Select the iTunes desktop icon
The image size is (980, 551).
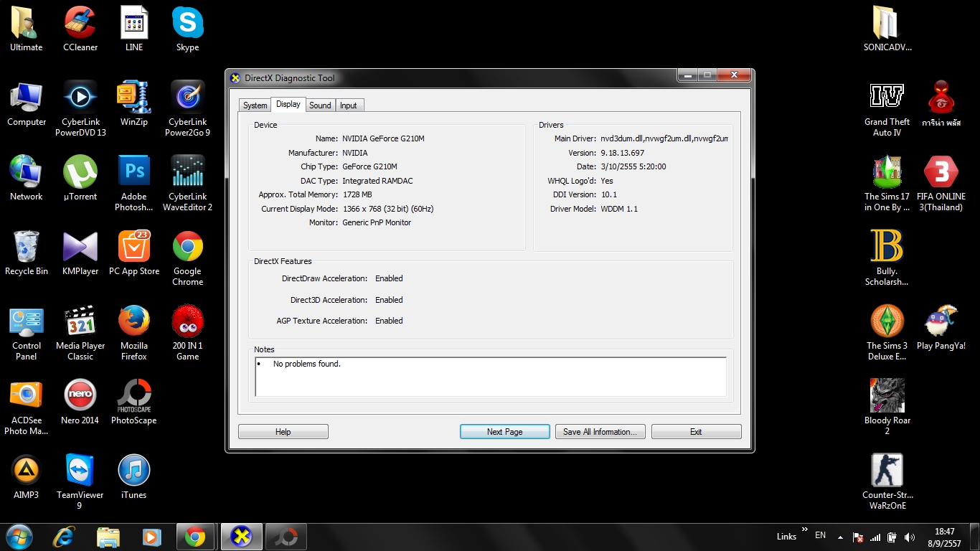click(x=134, y=477)
